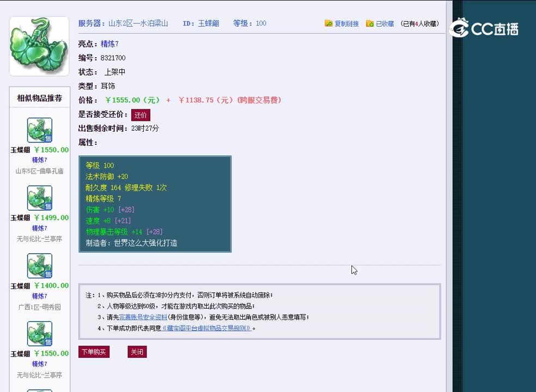Click the copy link icon
This screenshot has width=536, height=392.
328,23
